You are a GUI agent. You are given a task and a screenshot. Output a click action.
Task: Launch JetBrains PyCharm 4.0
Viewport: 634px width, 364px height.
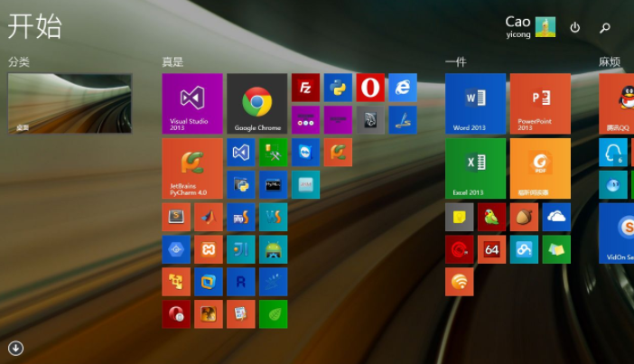click(x=192, y=168)
